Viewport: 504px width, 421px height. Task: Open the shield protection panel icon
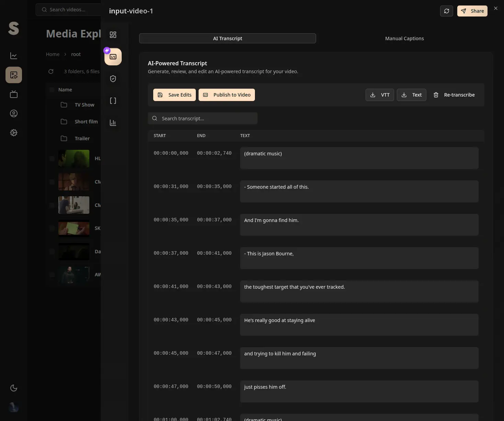[x=113, y=79]
